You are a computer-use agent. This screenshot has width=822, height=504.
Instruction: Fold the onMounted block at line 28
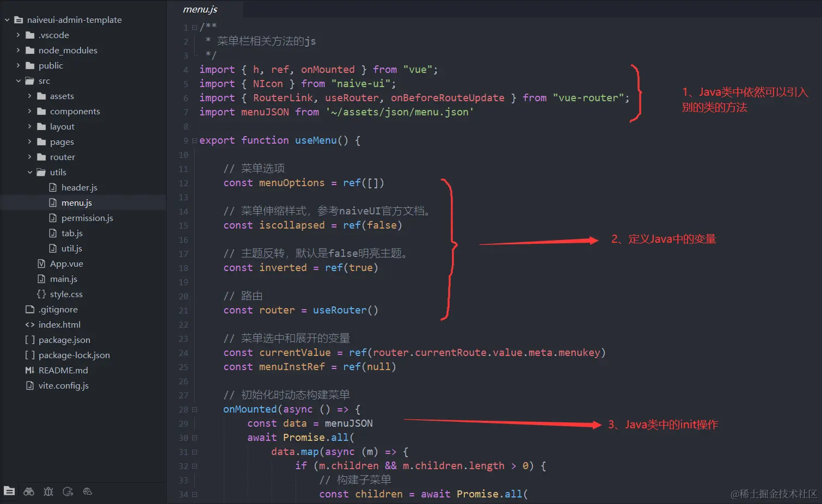point(194,409)
